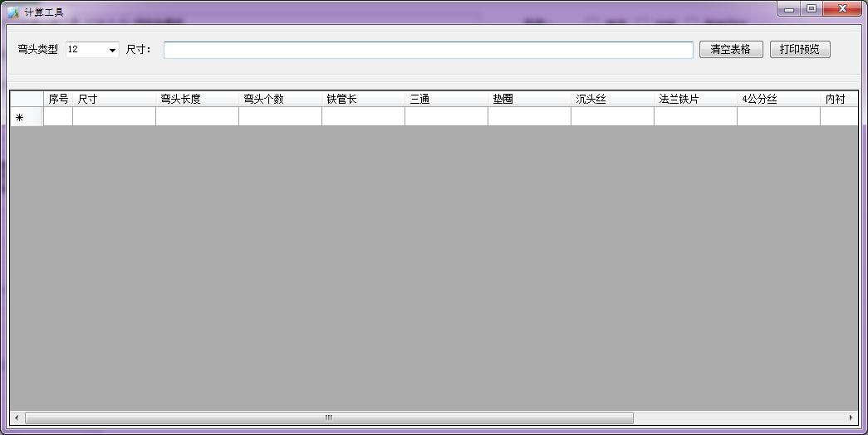The image size is (868, 435).
Task: Click the horizontal scrollbar thumb
Action: 329,418
